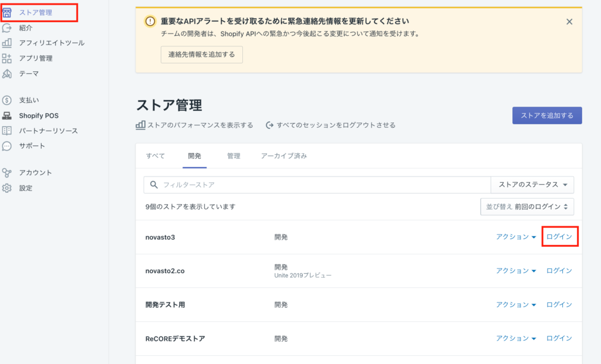Click the 支払い dollar icon
This screenshot has height=364, width=601.
point(7,100)
